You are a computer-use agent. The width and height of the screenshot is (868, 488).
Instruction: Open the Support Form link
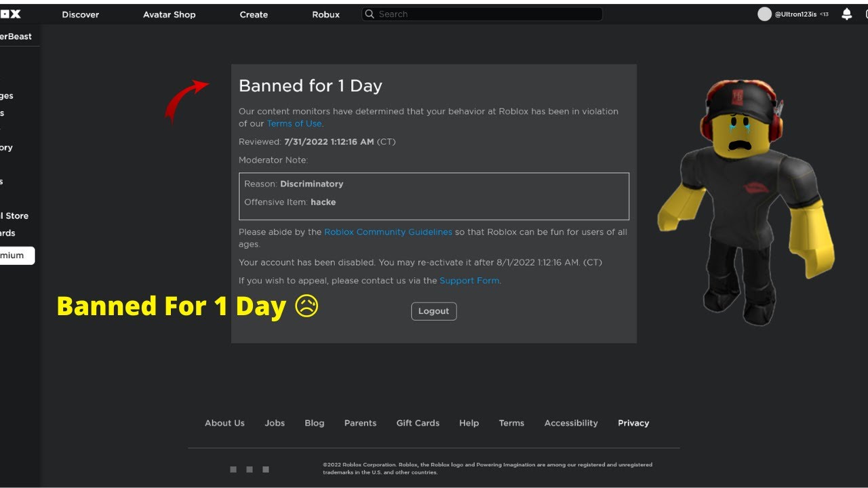469,281
